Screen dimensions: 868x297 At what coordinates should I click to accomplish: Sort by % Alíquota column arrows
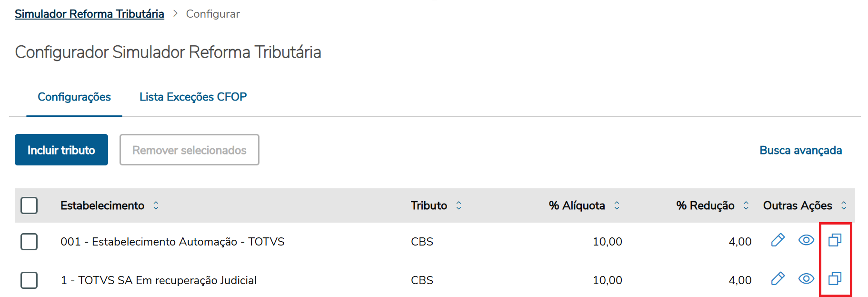click(617, 205)
